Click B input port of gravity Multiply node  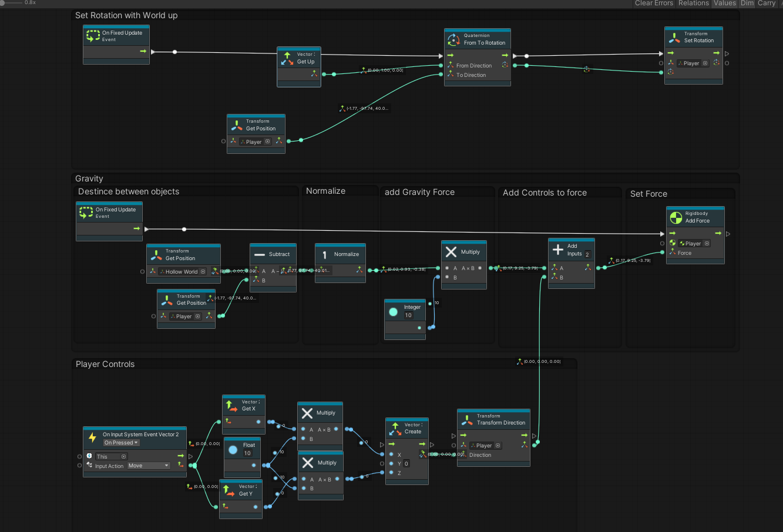coord(438,277)
